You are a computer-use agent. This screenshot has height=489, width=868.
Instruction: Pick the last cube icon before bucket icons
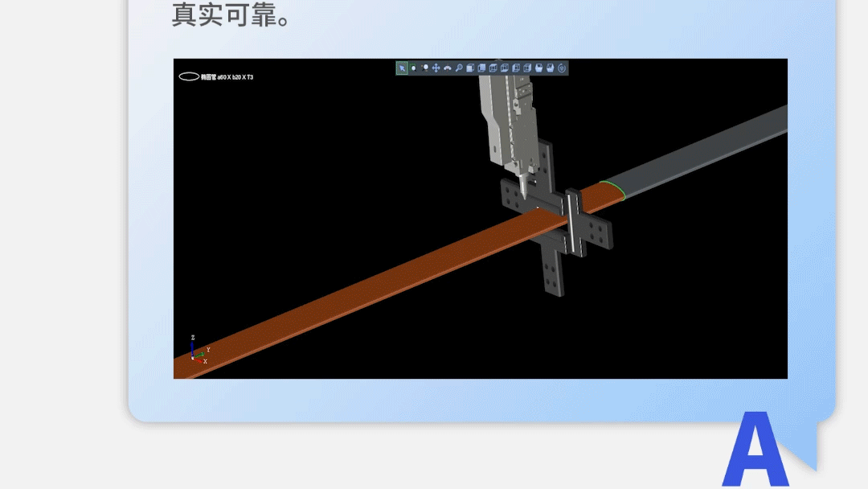[x=527, y=68]
